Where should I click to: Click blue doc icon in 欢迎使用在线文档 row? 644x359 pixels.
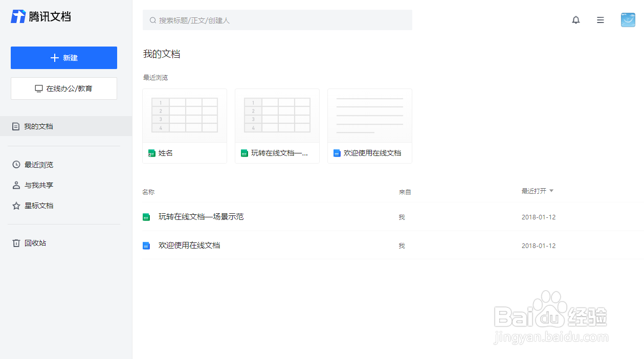pyautogui.click(x=146, y=245)
